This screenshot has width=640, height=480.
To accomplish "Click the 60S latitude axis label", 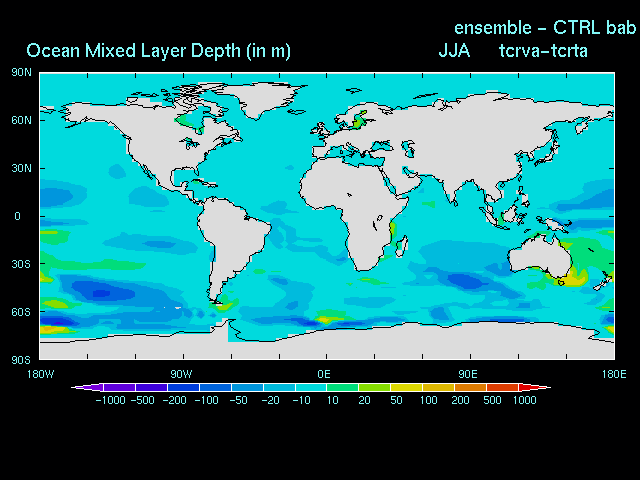I will [22, 312].
